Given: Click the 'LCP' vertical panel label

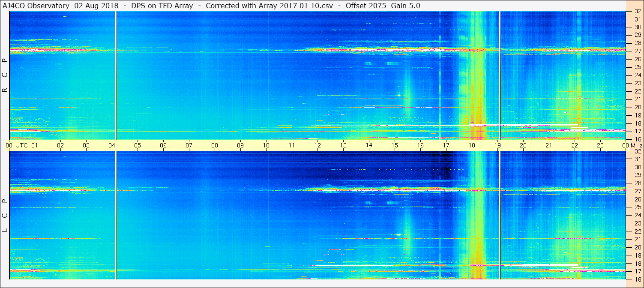Looking at the screenshot, I should [x=5, y=215].
